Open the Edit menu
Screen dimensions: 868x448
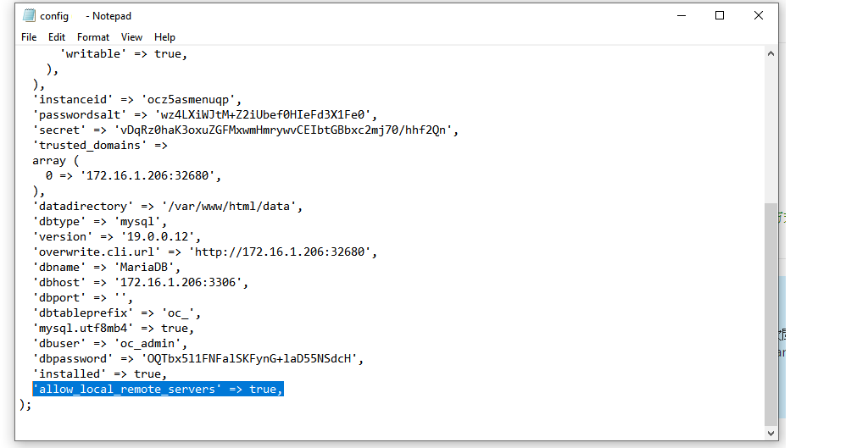coord(57,37)
